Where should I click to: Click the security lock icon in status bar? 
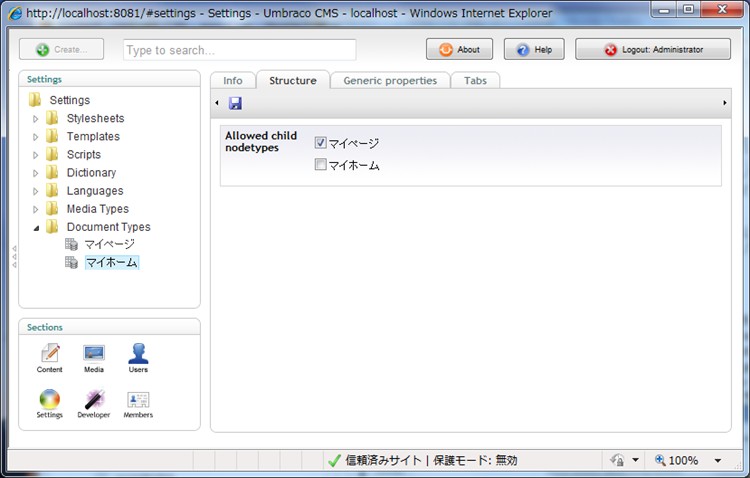click(617, 460)
